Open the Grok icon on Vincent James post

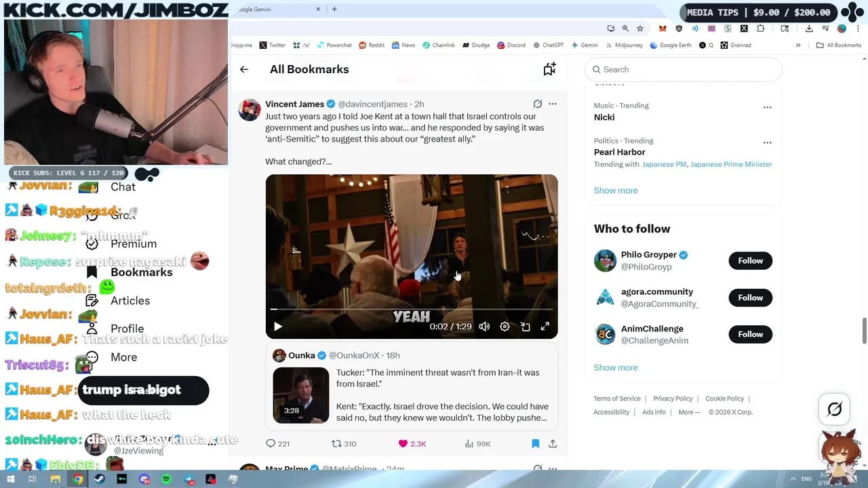pos(537,104)
